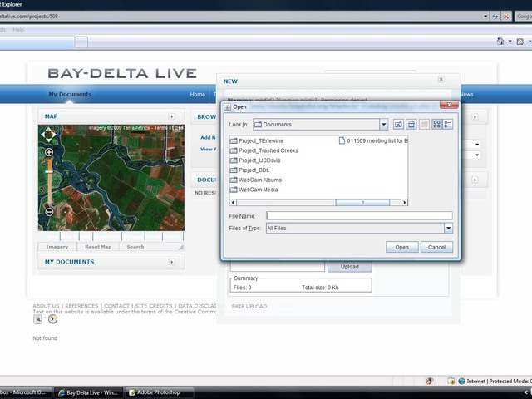Click file list scrollbar right arrow
The height and width of the screenshot is (399, 532).
[404, 203]
